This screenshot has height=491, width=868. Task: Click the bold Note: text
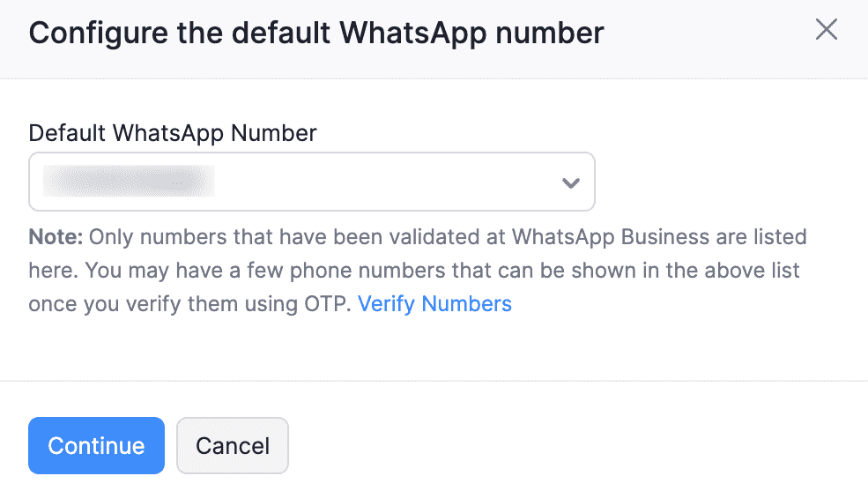(x=56, y=237)
